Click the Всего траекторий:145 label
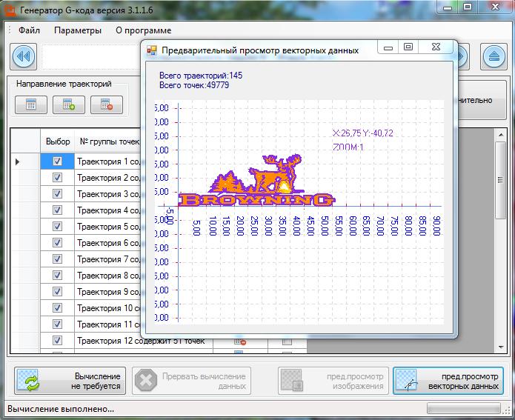Image resolution: width=515 pixels, height=420 pixels. coord(201,76)
